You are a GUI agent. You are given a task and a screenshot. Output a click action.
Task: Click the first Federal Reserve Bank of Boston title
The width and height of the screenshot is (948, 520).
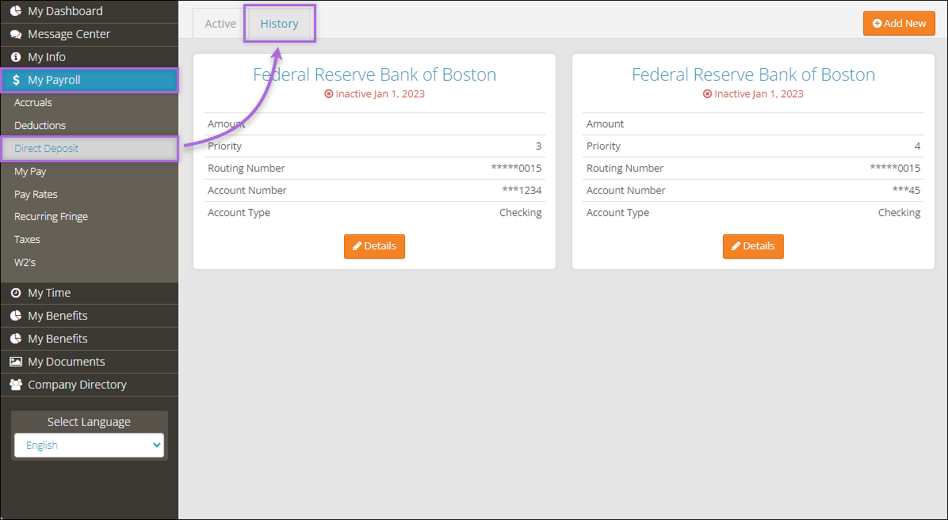click(374, 75)
